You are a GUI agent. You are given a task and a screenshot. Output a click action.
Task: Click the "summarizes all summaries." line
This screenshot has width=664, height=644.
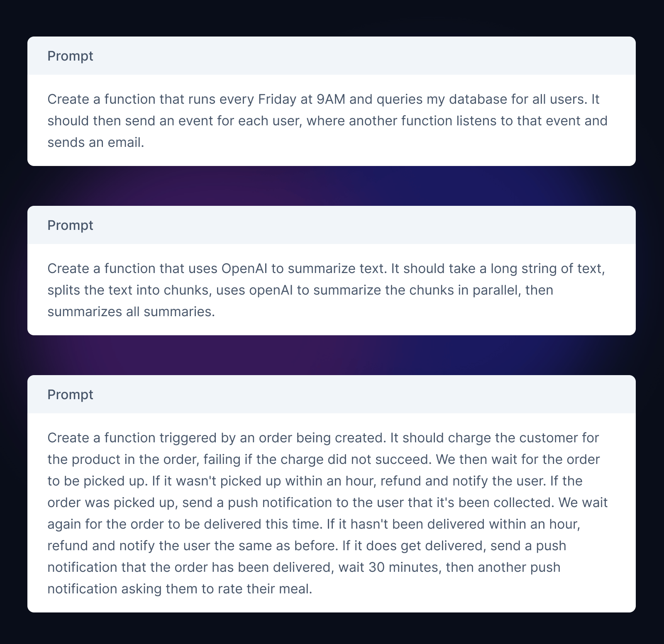[131, 312]
